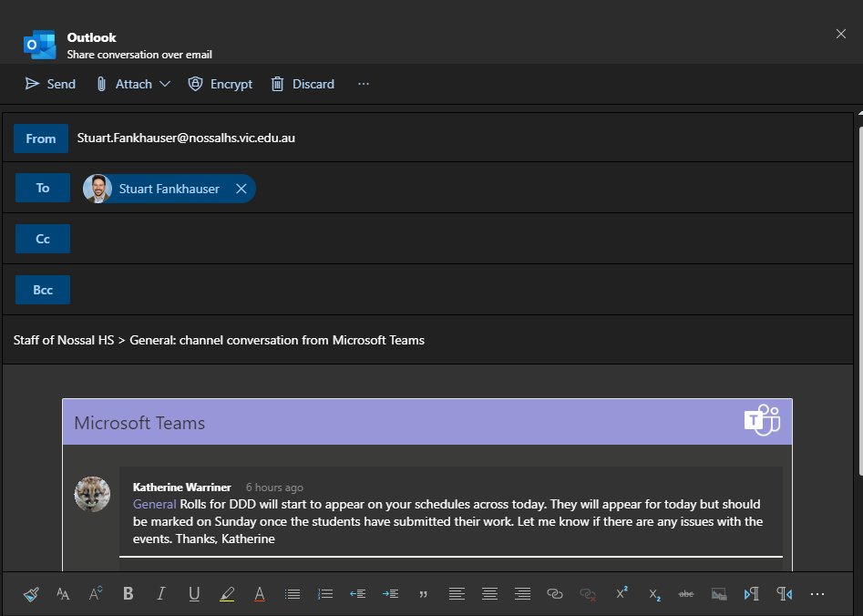Click the Katherine Warriner sender name
This screenshot has height=616, width=863.
[x=182, y=488]
